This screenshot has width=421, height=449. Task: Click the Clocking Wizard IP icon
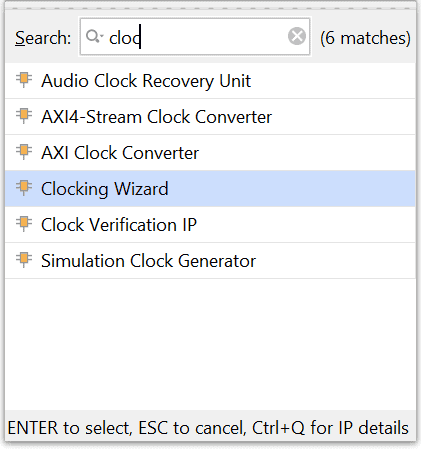tap(24, 188)
